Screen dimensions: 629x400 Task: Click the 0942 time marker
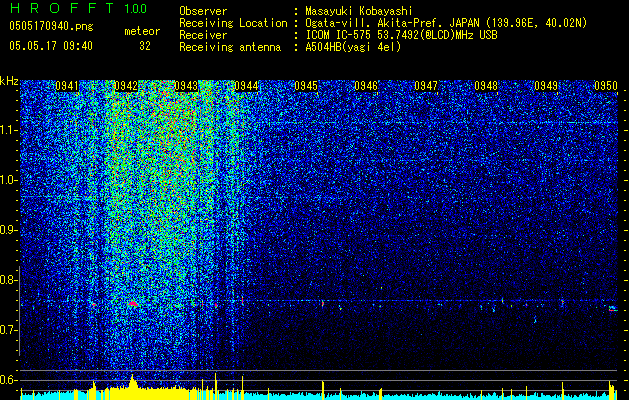coord(126,86)
